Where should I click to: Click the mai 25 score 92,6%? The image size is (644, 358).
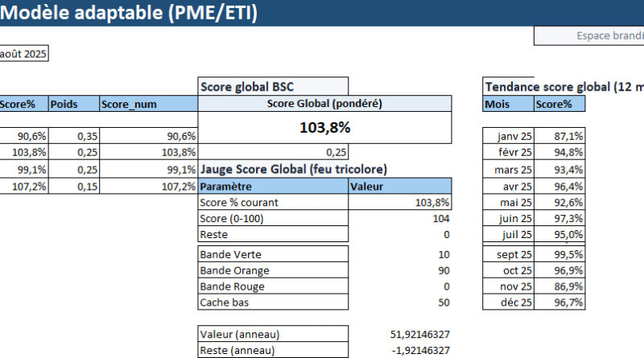(559, 203)
